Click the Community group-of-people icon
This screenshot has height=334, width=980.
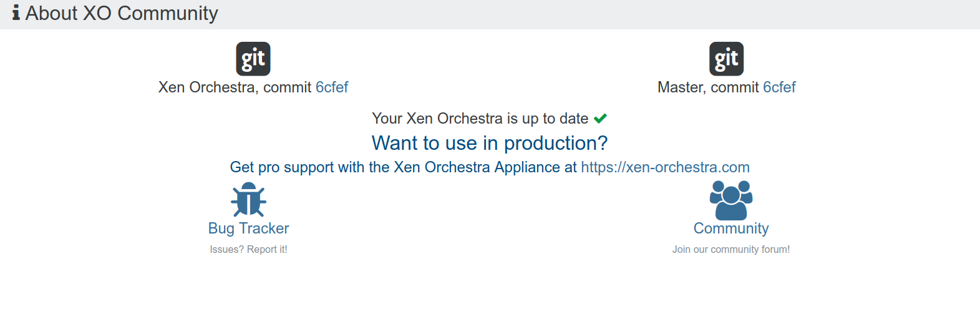click(730, 200)
